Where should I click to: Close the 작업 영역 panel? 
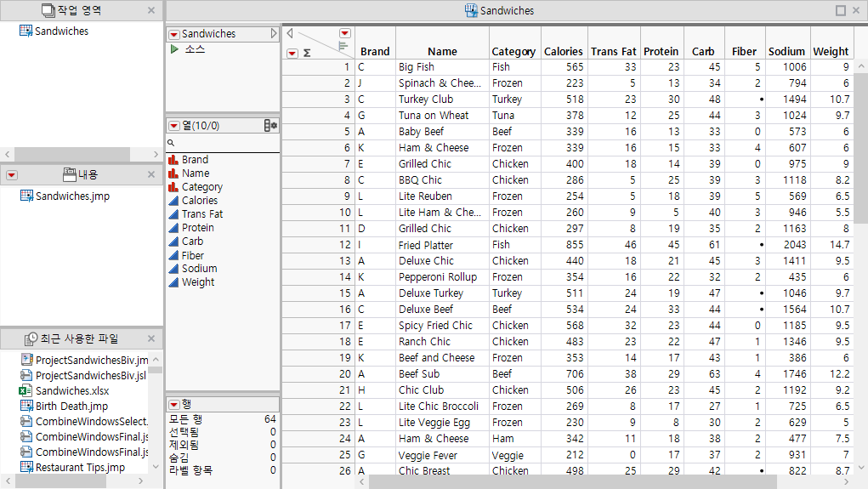[151, 10]
